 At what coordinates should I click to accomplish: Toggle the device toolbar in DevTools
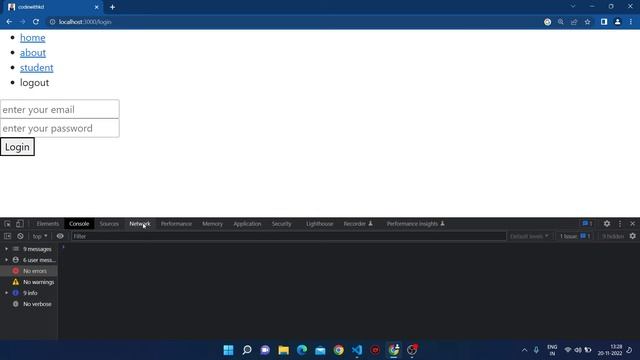(19, 224)
